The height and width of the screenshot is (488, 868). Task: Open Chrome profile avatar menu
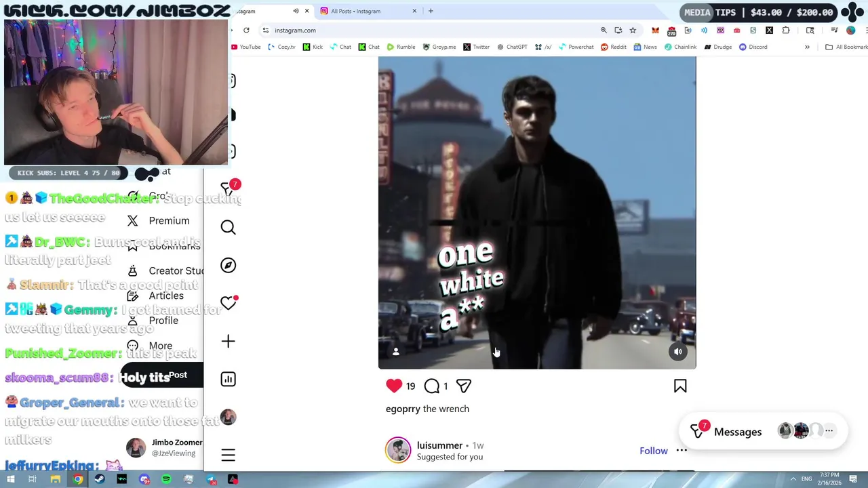(851, 30)
